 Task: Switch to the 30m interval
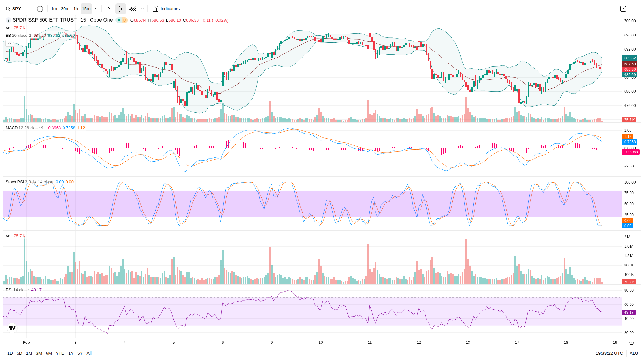(x=65, y=9)
